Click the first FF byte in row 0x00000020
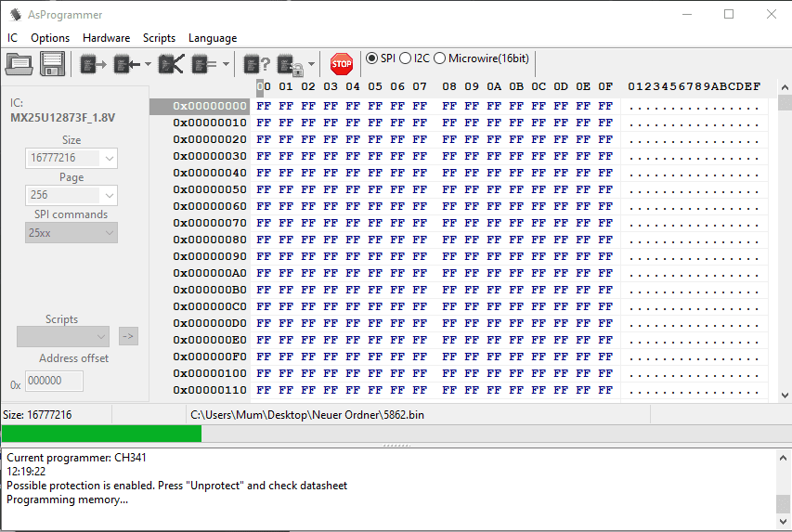The height and width of the screenshot is (532, 792). coord(264,139)
